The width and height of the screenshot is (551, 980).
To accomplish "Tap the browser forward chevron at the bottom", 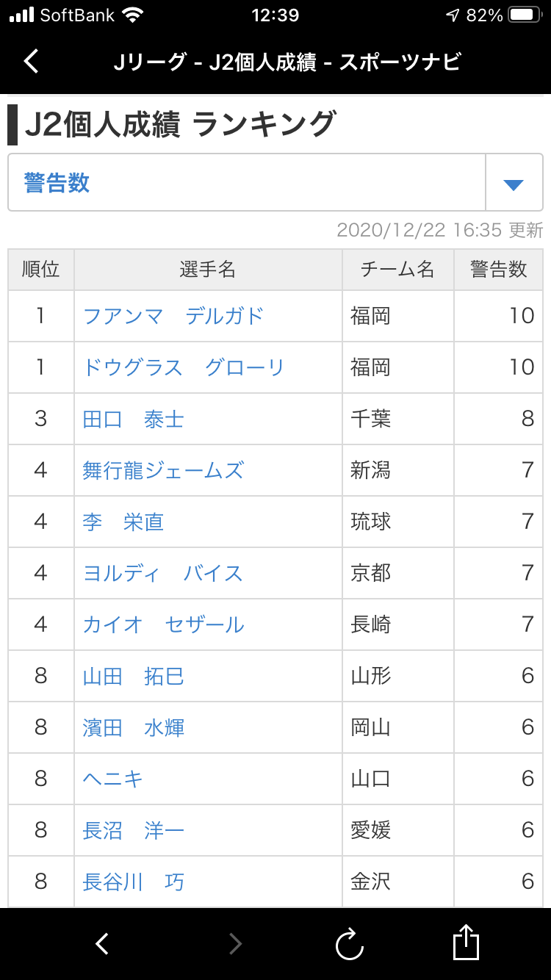I will [x=235, y=943].
